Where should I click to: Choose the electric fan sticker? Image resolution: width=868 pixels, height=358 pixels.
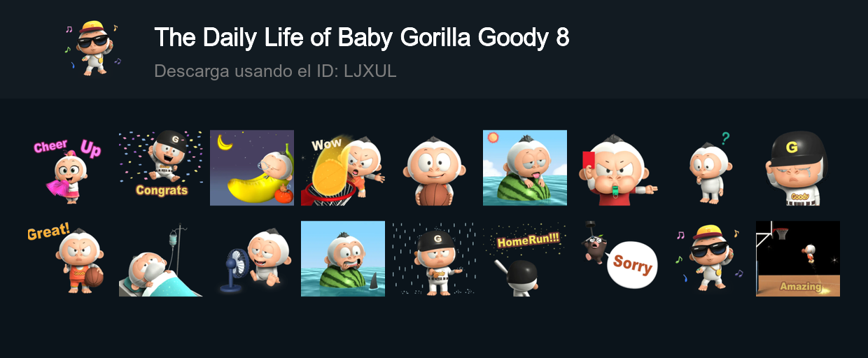click(252, 259)
